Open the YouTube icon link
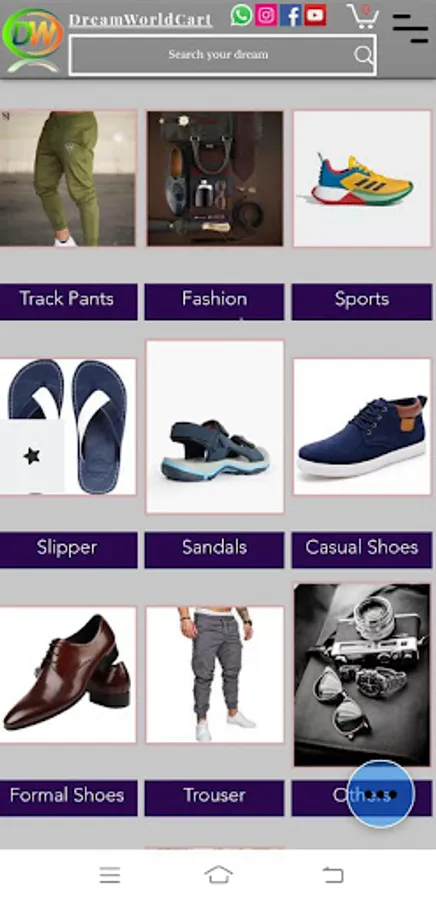Viewport: 436px width, 900px height. [x=316, y=15]
